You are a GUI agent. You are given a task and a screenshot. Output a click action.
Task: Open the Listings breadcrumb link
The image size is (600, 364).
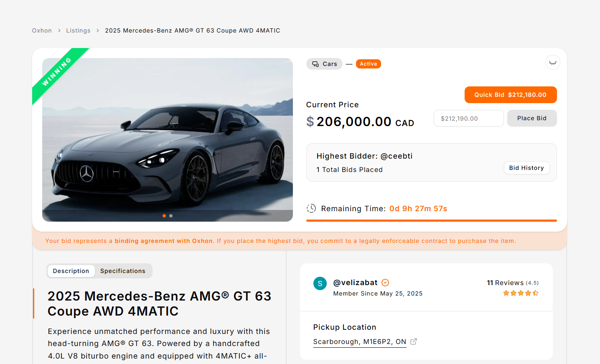78,30
